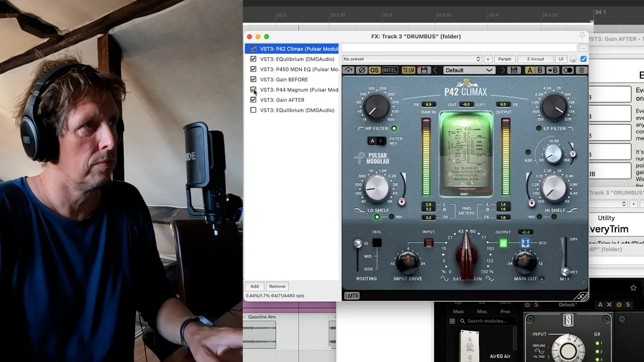Click the red AIR gain button
The image size is (644, 362).
point(573,154)
